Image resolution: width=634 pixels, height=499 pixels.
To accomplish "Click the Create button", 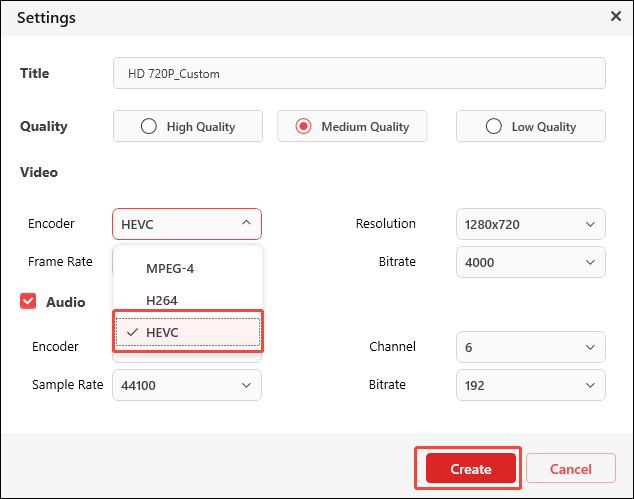I will click(x=471, y=468).
